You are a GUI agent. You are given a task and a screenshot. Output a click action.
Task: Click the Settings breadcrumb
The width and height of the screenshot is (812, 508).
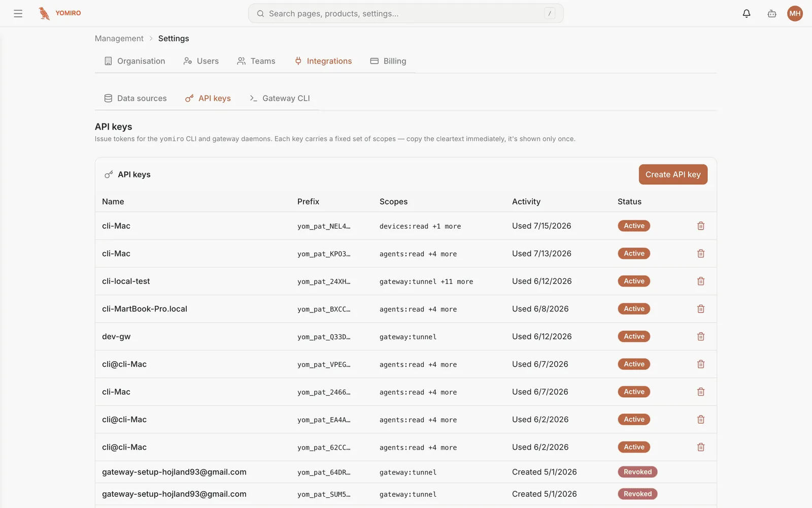click(174, 39)
